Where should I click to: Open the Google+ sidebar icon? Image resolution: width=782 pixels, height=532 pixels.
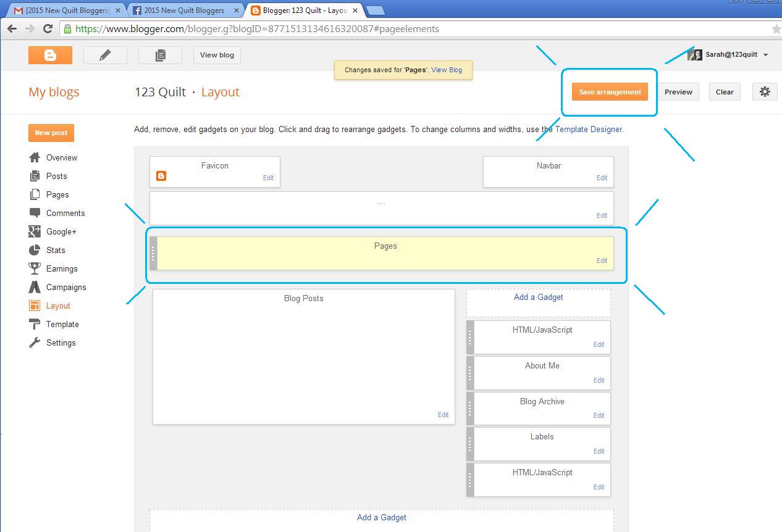coord(34,231)
